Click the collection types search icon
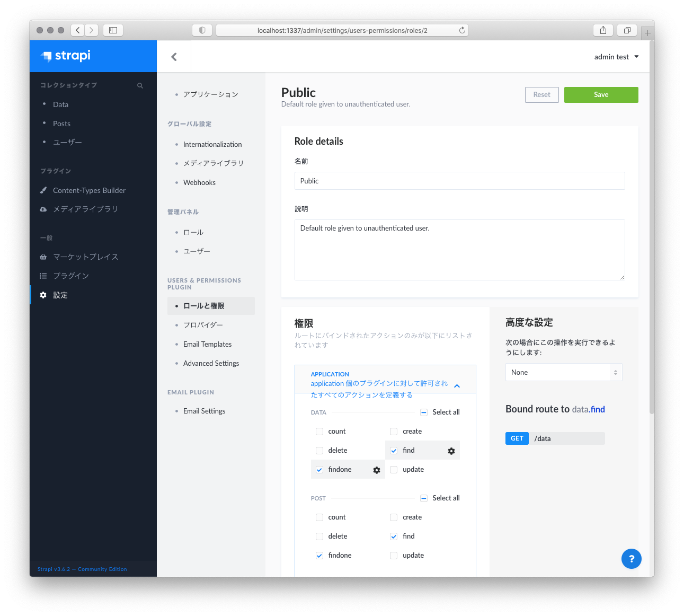This screenshot has height=616, width=684. pyautogui.click(x=140, y=85)
